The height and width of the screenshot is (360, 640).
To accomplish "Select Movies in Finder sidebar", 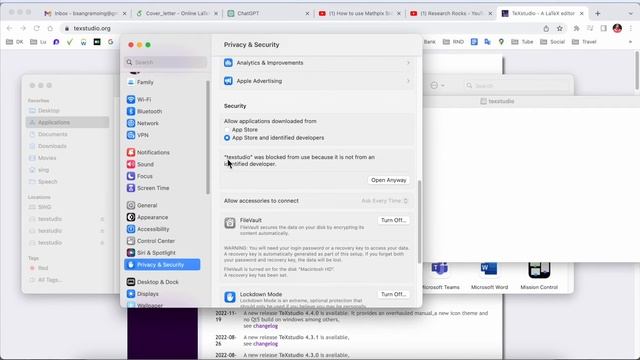I will click(68, 158).
